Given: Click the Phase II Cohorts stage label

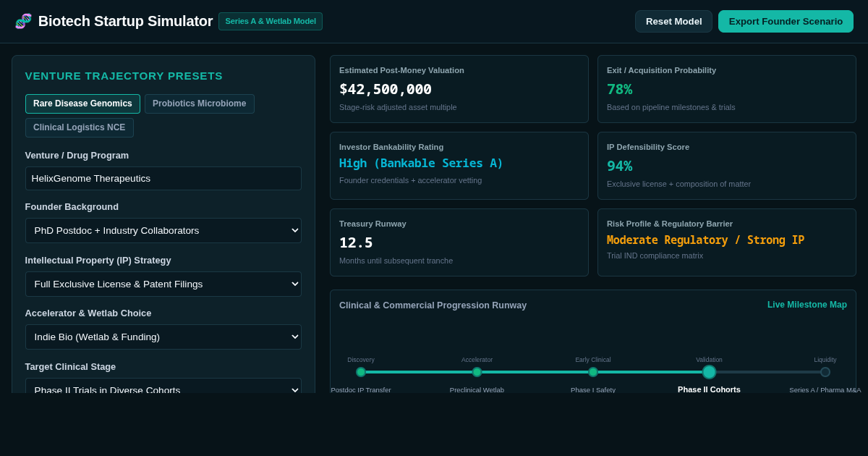Looking at the screenshot, I should point(709,389).
